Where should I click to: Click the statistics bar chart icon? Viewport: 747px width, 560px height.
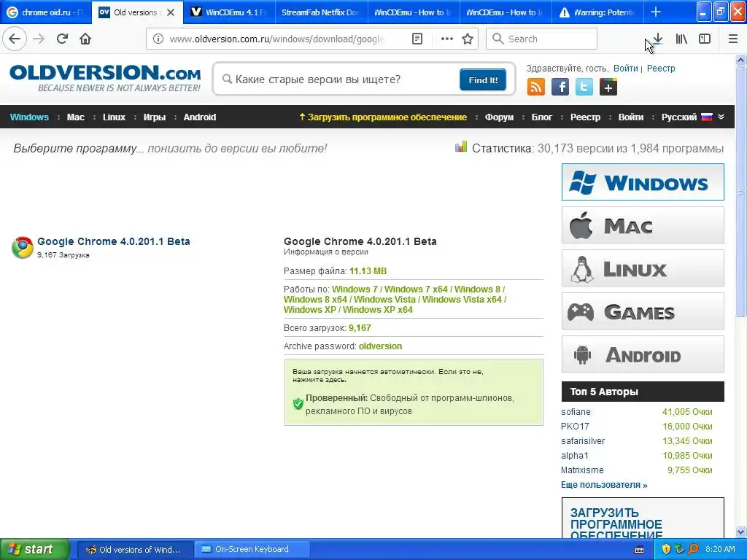pyautogui.click(x=461, y=147)
